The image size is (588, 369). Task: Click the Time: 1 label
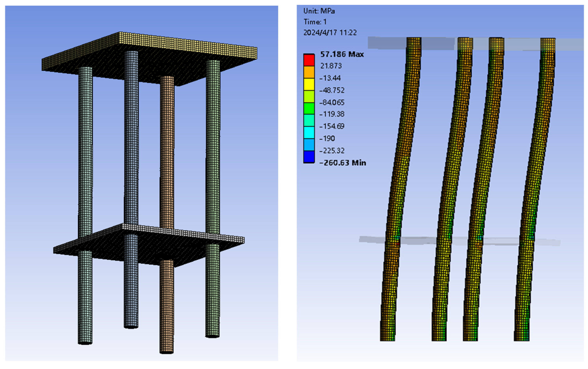pos(315,22)
